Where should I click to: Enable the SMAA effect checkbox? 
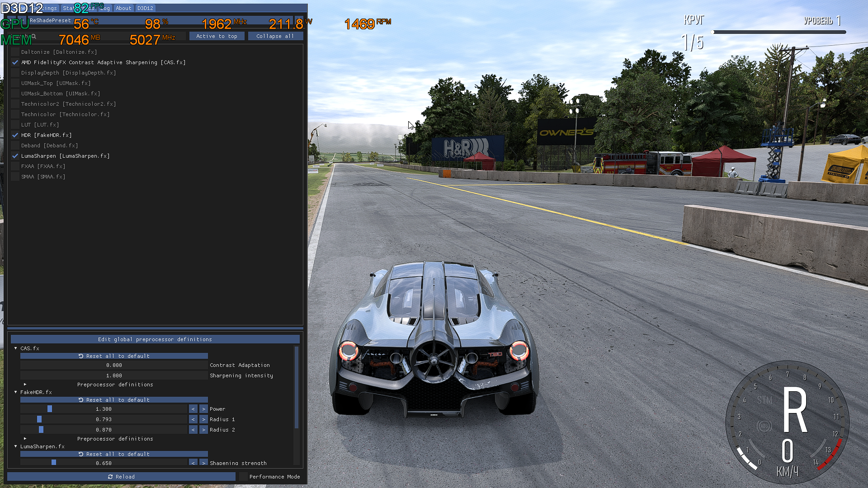pos(15,177)
